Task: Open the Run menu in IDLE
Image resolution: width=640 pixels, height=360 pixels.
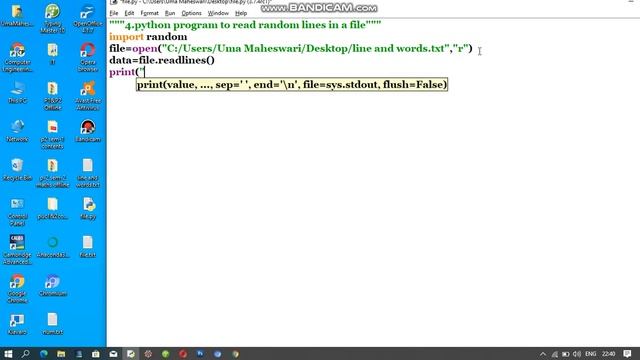Action: click(x=170, y=13)
